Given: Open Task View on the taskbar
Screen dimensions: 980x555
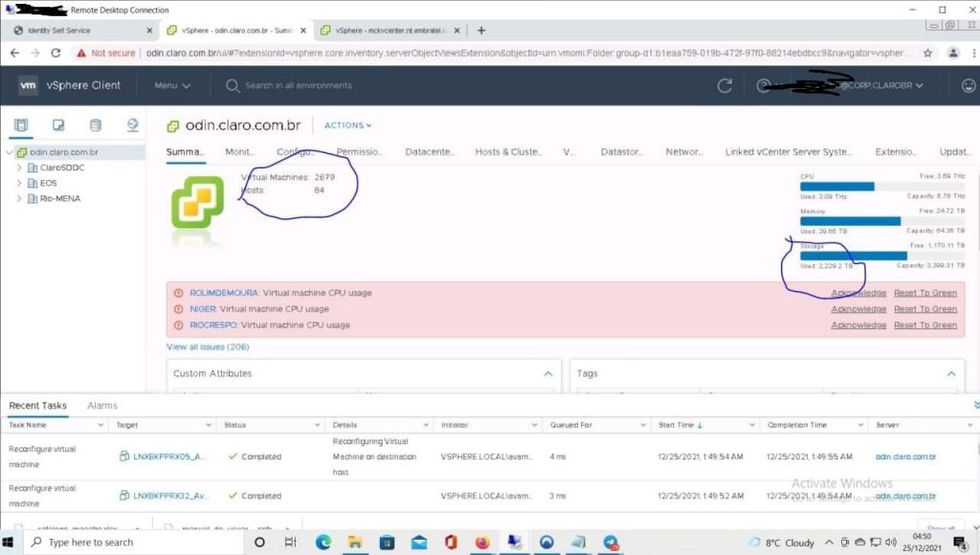Looking at the screenshot, I should click(291, 542).
